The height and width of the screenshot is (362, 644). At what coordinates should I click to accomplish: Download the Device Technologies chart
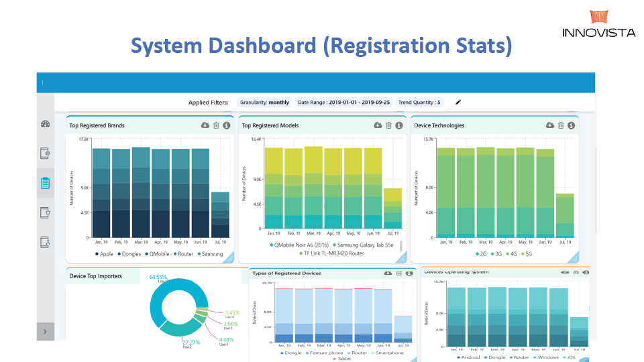click(x=549, y=125)
